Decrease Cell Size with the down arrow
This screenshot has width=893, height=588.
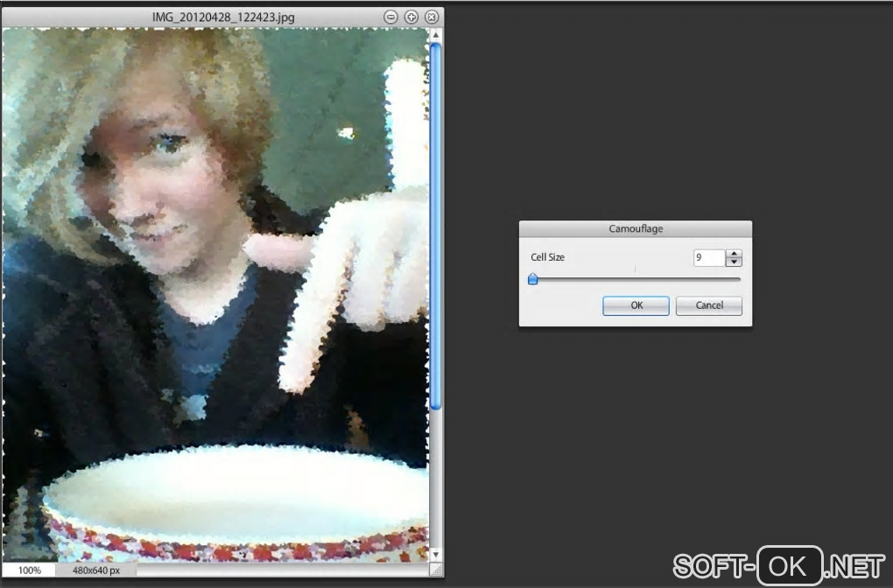(x=735, y=262)
